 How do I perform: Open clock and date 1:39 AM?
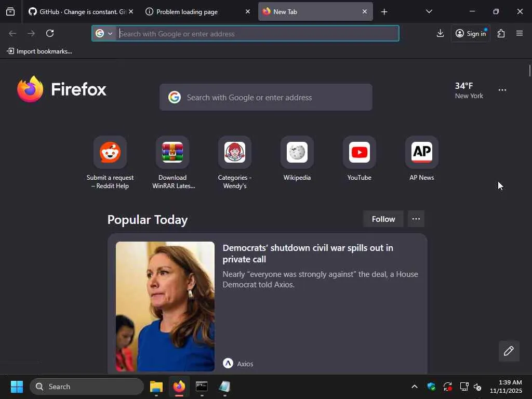[x=506, y=387]
